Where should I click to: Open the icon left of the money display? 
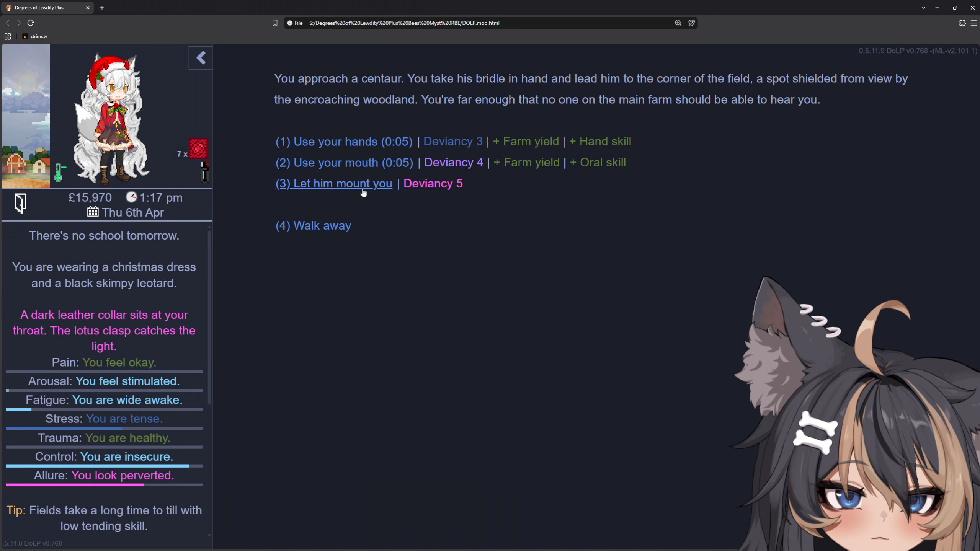pyautogui.click(x=21, y=203)
